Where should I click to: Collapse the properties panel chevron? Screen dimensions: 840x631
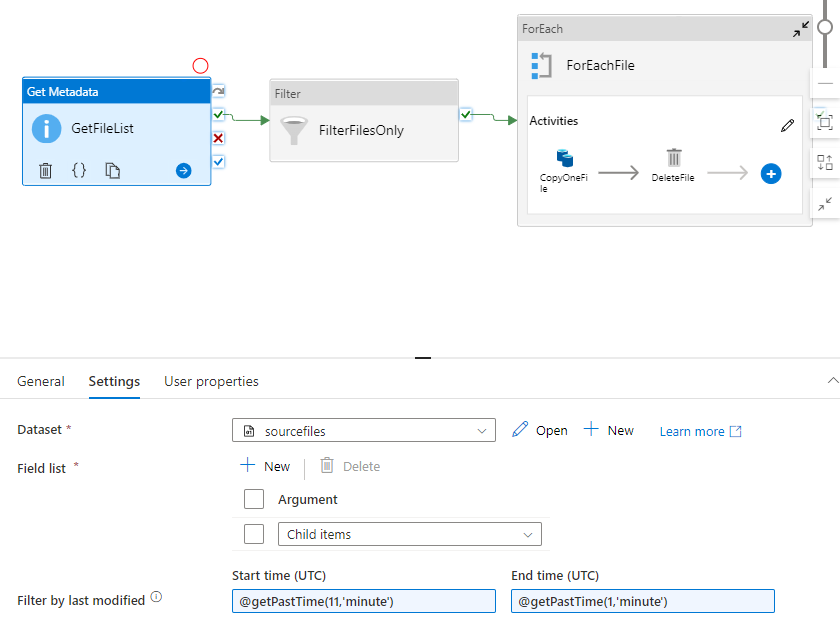(831, 381)
